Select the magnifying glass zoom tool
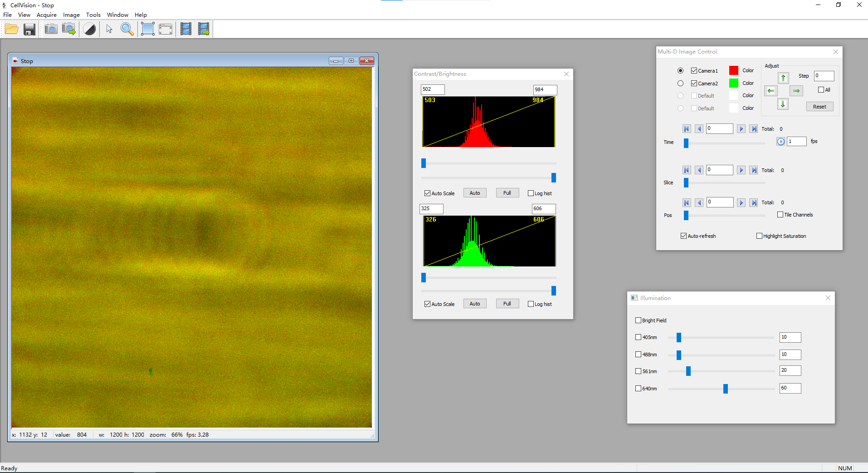The height and width of the screenshot is (473, 868). click(127, 30)
